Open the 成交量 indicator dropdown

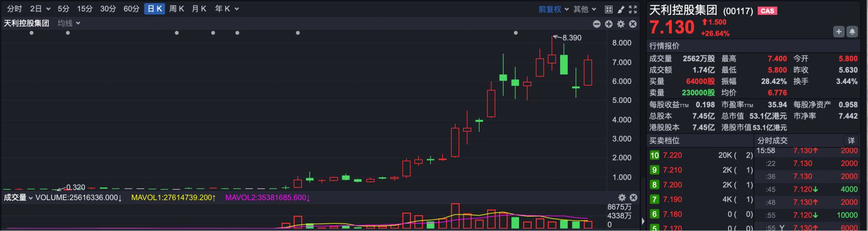point(18,198)
